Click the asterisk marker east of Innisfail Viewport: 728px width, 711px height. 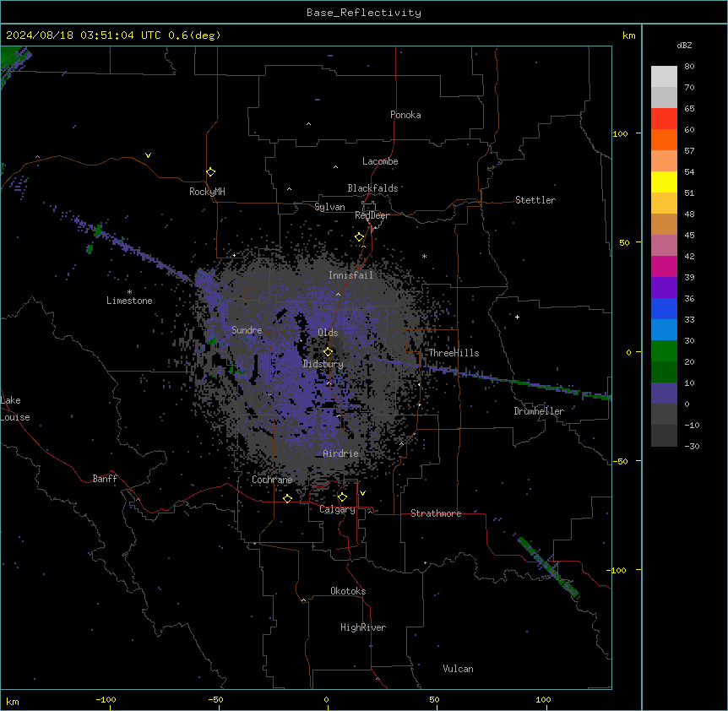click(424, 256)
